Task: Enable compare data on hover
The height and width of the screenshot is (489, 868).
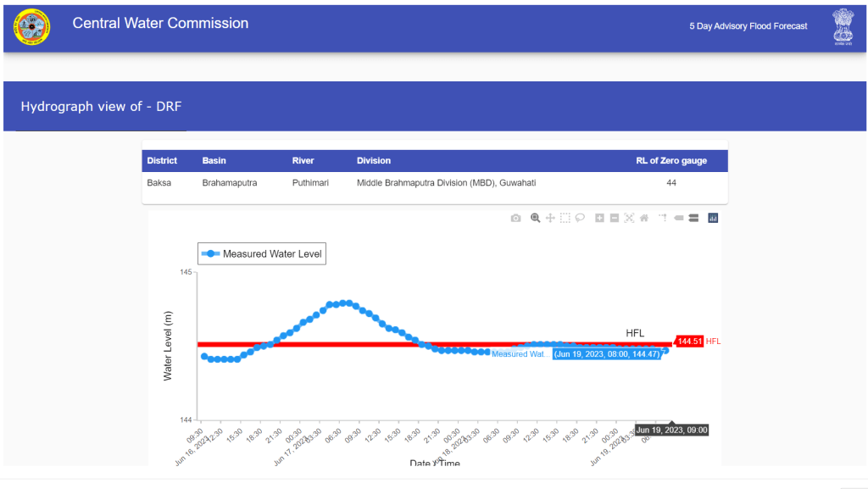Action: [693, 218]
